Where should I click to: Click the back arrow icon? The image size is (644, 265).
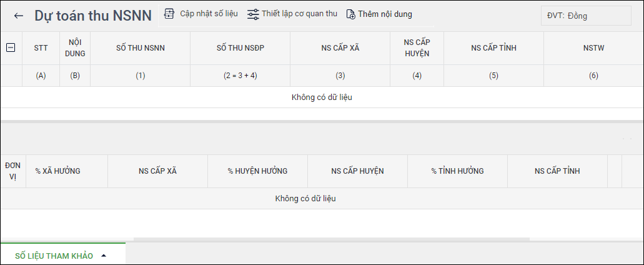point(19,16)
